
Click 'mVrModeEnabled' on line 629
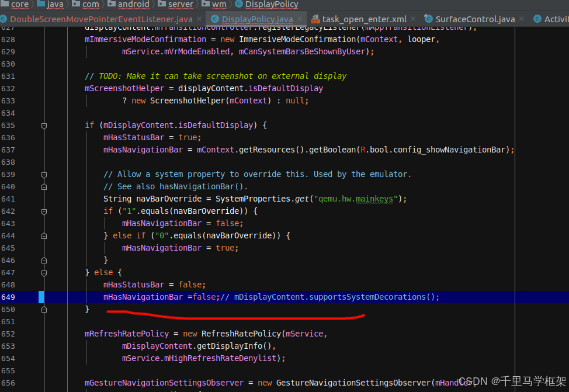[x=197, y=51]
